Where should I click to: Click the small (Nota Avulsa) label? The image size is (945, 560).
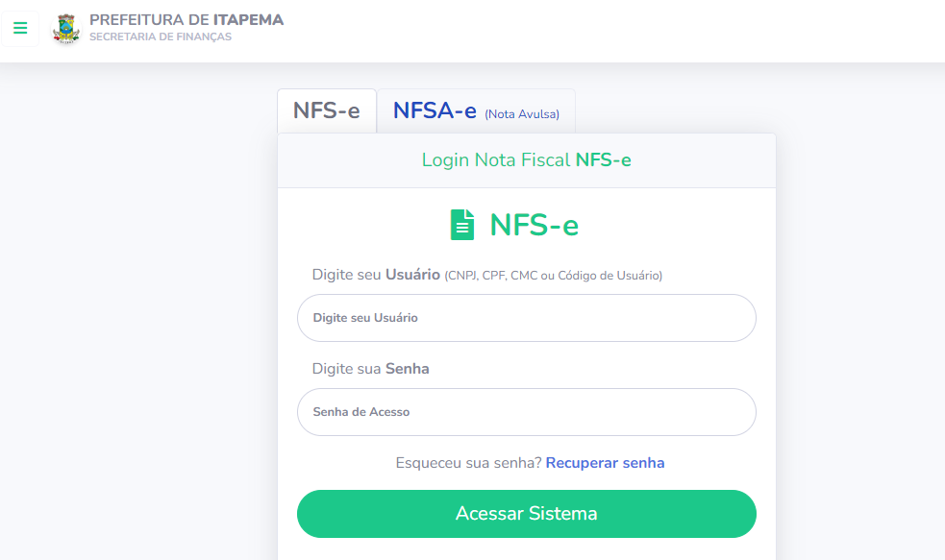click(x=522, y=113)
